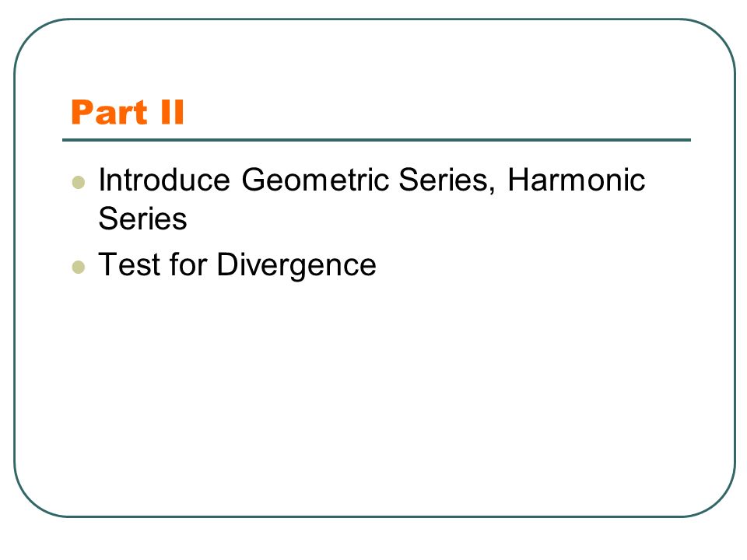
Task: Click the bullet dot beside "Introduce Geometric Series"
Action: tap(78, 182)
